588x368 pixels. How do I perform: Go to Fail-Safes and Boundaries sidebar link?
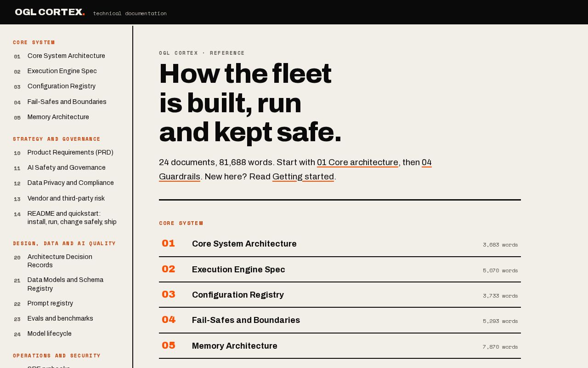click(x=65, y=102)
